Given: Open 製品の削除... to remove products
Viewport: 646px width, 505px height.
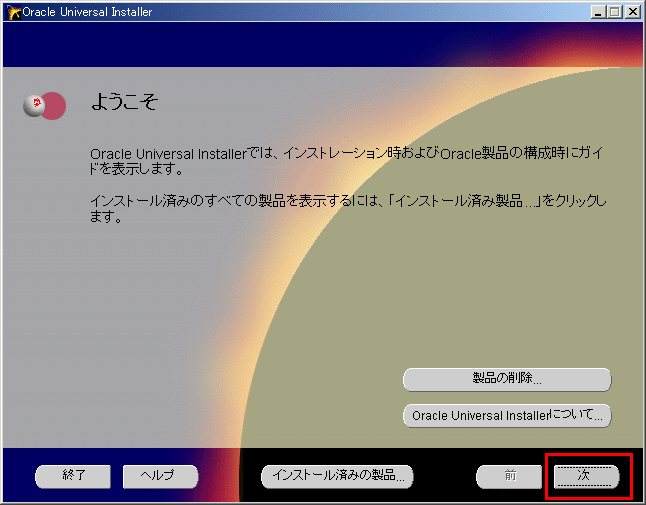Looking at the screenshot, I should (507, 379).
